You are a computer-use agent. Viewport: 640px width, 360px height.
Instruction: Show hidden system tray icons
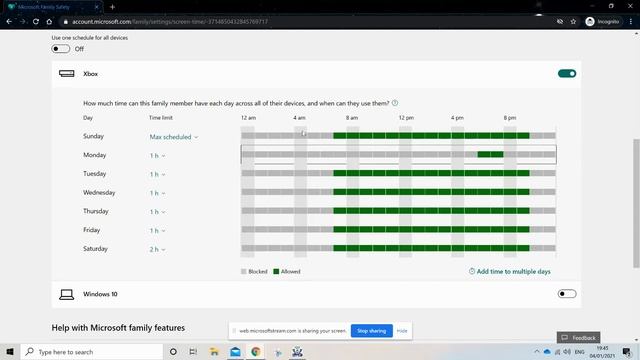coord(537,351)
